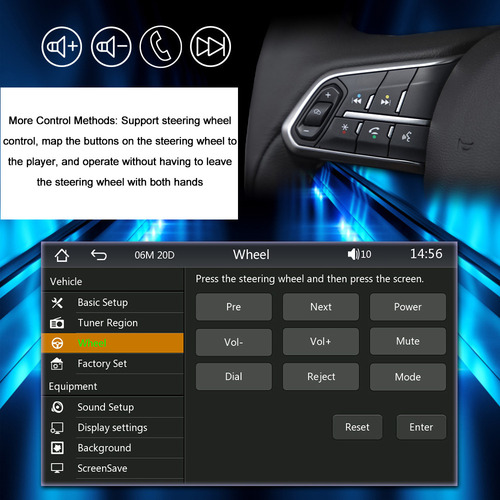
Task: Select the Mute mapping button
Action: coord(408,341)
